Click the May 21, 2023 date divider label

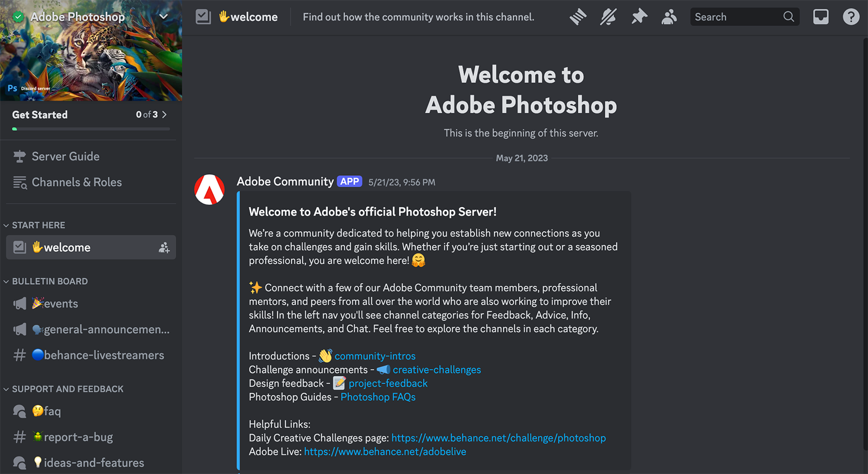click(x=522, y=158)
